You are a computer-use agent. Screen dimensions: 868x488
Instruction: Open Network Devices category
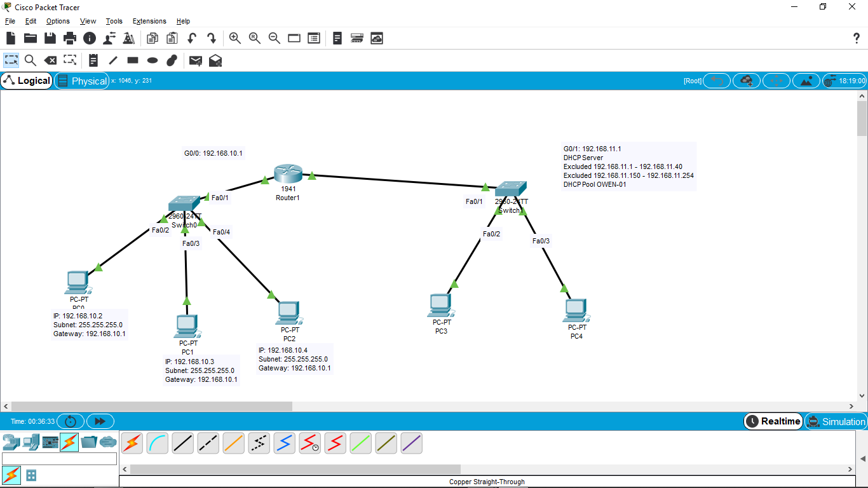[11, 442]
